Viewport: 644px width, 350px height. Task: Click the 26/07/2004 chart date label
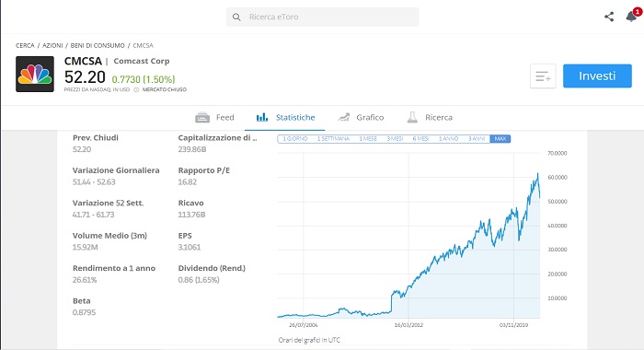pos(303,325)
